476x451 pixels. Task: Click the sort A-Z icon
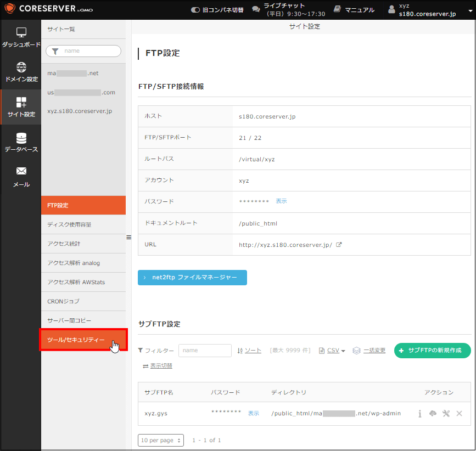(x=240, y=351)
